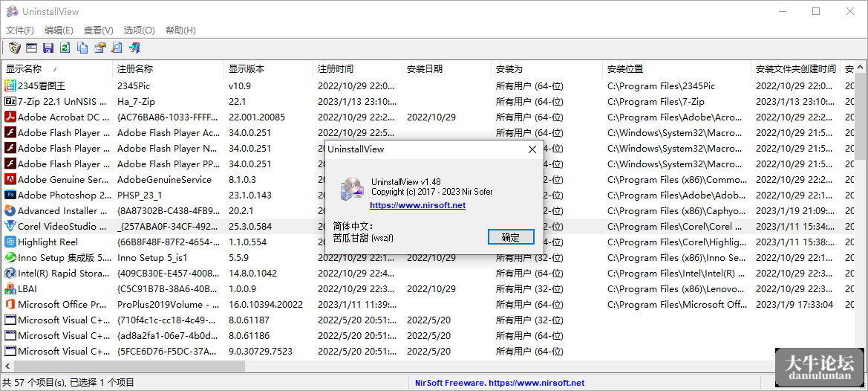The image size is (868, 391).
Task: Click the vertical scrollbar up arrow
Action: click(861, 67)
